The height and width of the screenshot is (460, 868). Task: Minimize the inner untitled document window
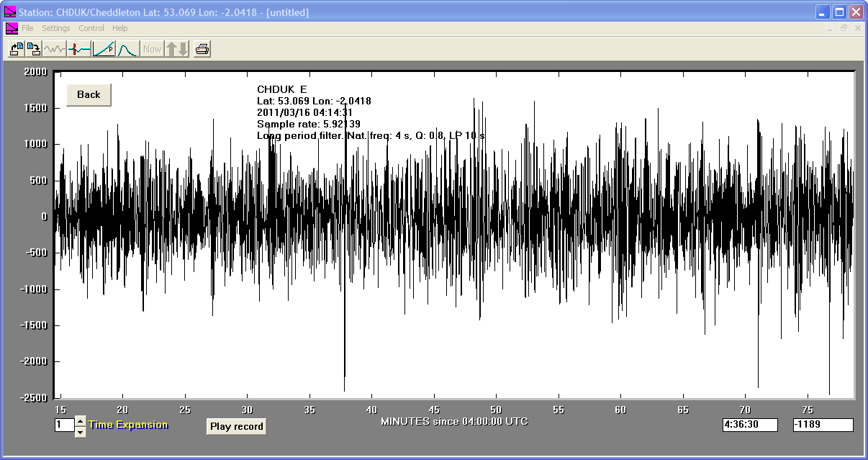(831, 28)
